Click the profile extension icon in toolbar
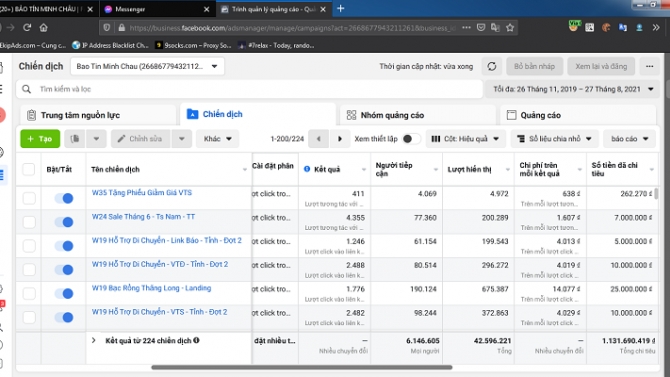 click(x=640, y=27)
